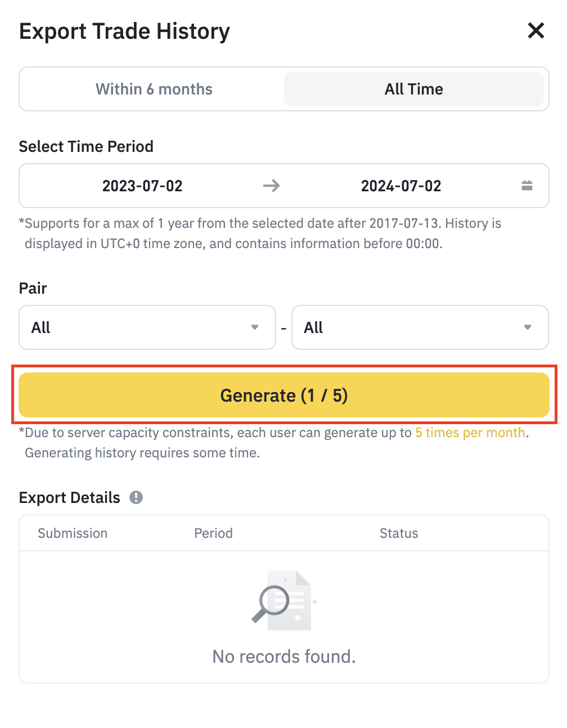Viewport: 567px width, 728px height.
Task: Switch to Within 6 months tab
Action: click(154, 89)
